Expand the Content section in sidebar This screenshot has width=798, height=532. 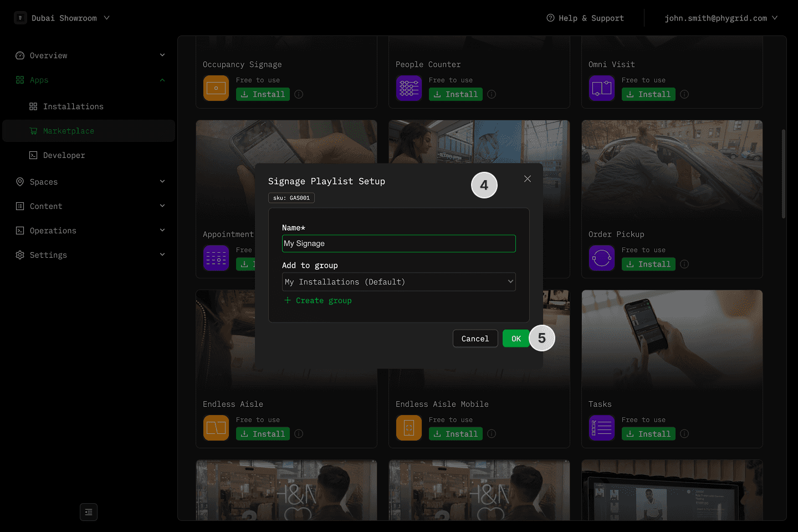162,206
